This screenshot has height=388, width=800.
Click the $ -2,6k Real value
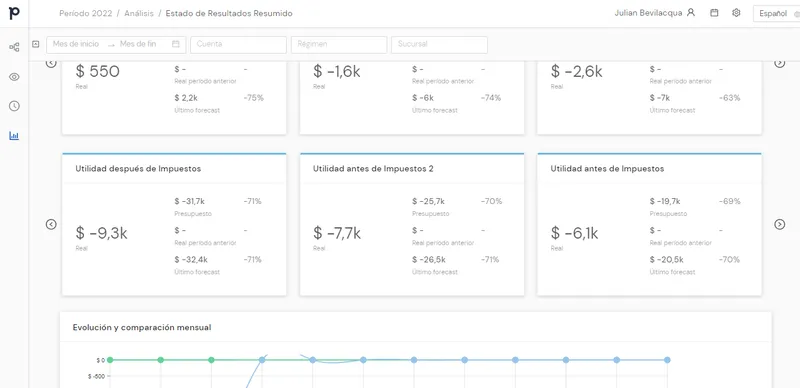pyautogui.click(x=577, y=72)
